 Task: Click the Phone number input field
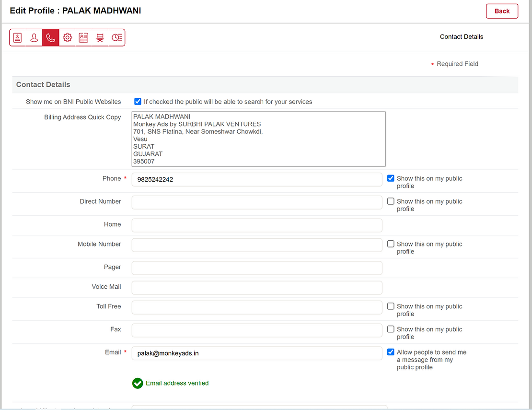pyautogui.click(x=256, y=180)
